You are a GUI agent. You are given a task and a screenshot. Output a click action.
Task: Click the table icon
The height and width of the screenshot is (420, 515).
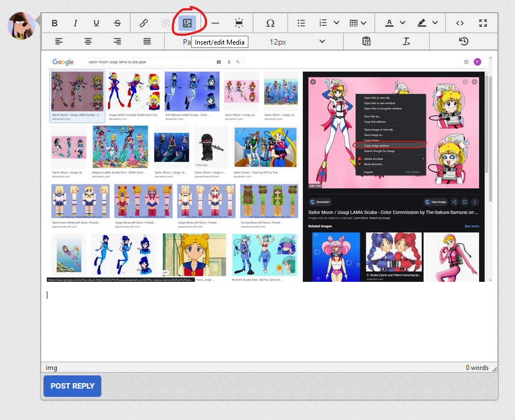coord(354,23)
